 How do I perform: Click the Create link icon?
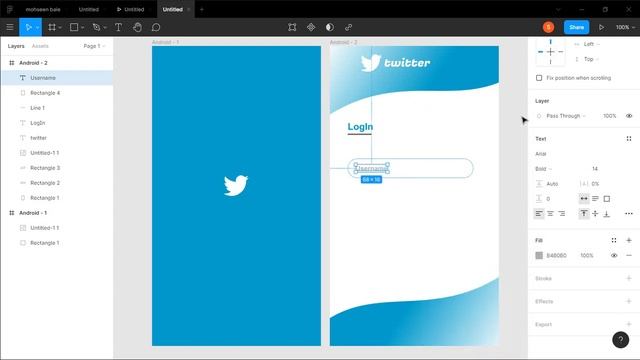click(x=349, y=27)
